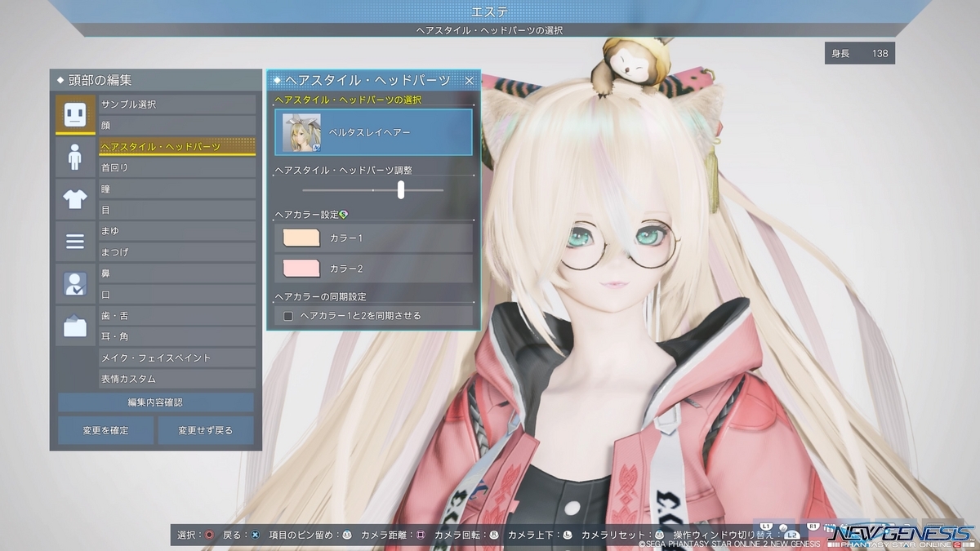The image size is (980, 551).
Task: Select まゆ menu item
Action: (x=177, y=232)
